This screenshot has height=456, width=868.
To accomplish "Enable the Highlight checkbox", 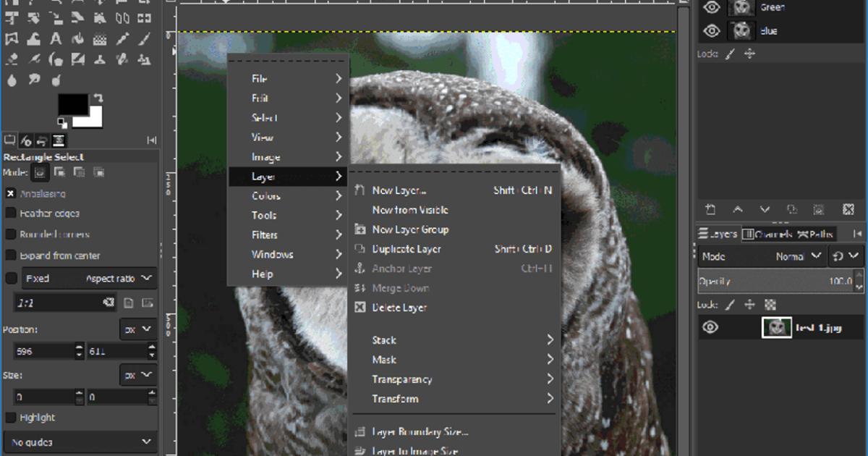I will click(x=10, y=418).
